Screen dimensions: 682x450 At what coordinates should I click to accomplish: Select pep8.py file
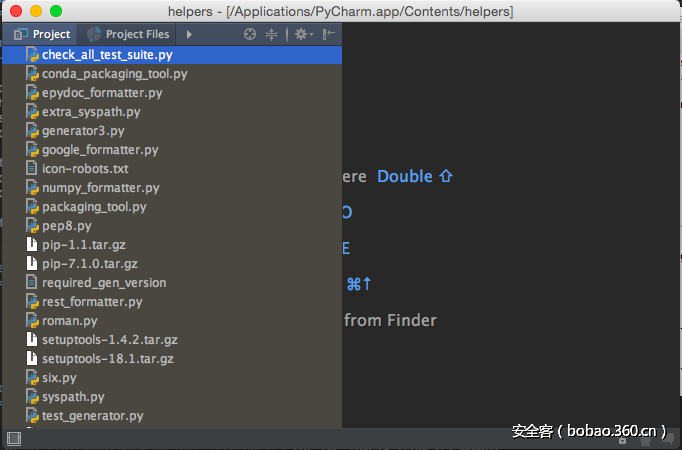(x=172, y=226)
